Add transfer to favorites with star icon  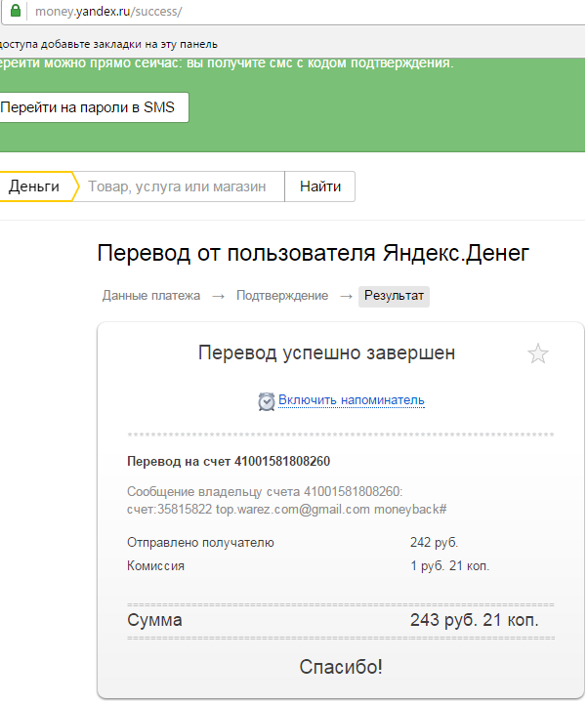coord(538,353)
